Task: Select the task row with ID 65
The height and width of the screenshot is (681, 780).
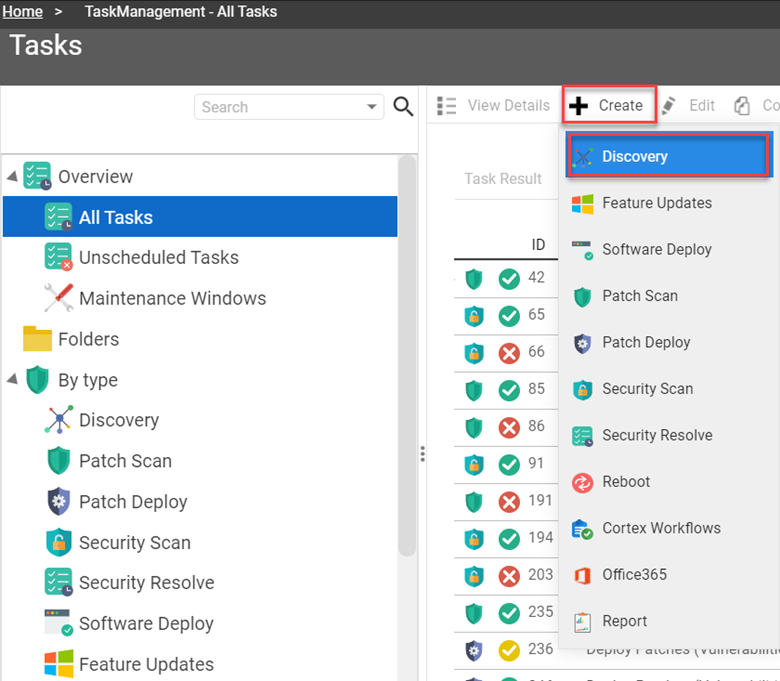Action: [506, 316]
